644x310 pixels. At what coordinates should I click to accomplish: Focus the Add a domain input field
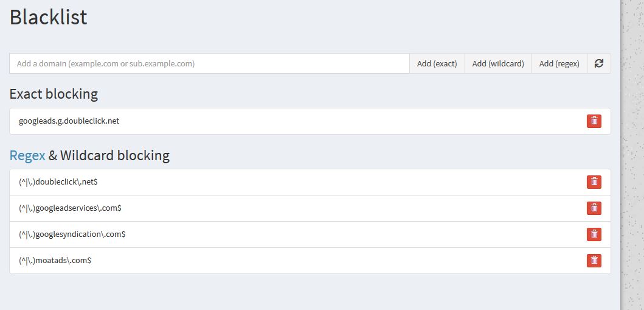tap(209, 63)
